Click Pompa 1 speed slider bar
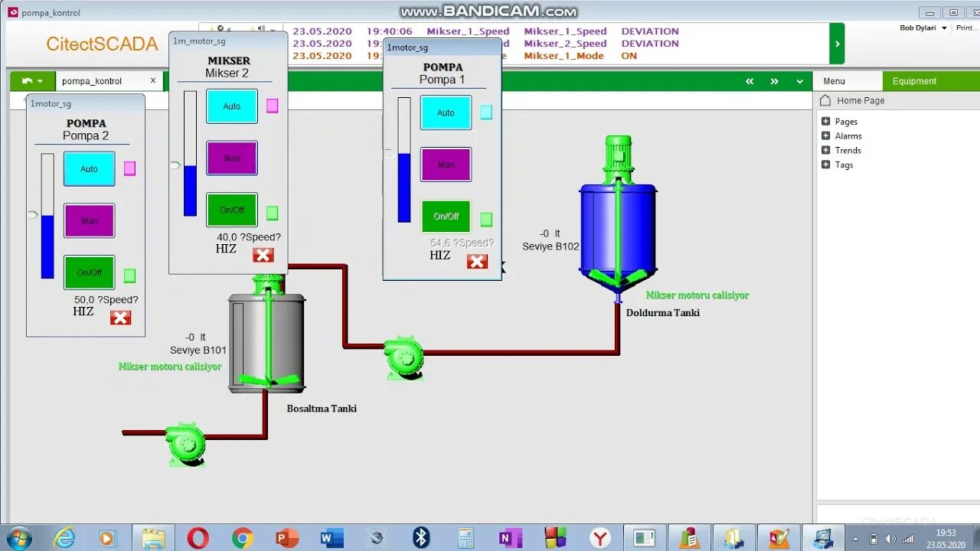Screen dimensions: 980x551 (x=404, y=160)
